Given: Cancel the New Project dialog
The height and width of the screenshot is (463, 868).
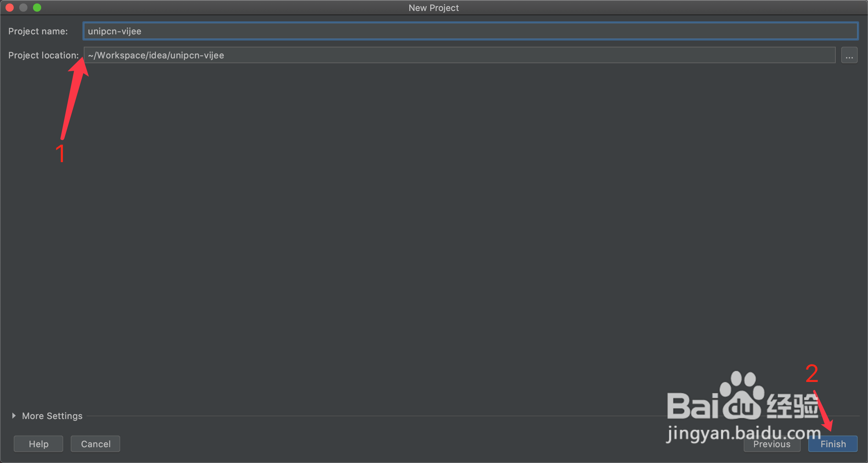Looking at the screenshot, I should click(95, 444).
